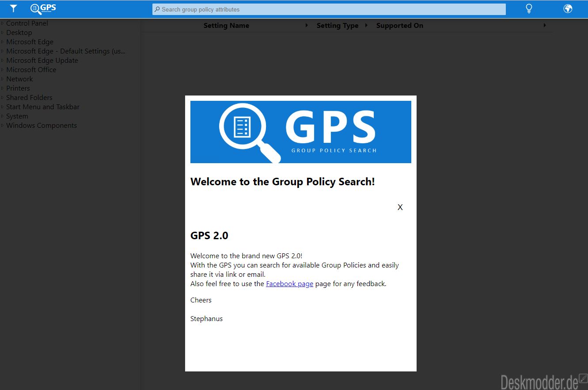Click 'Welcome to the Group Policy Search!' heading
The height and width of the screenshot is (390, 588).
point(283,182)
